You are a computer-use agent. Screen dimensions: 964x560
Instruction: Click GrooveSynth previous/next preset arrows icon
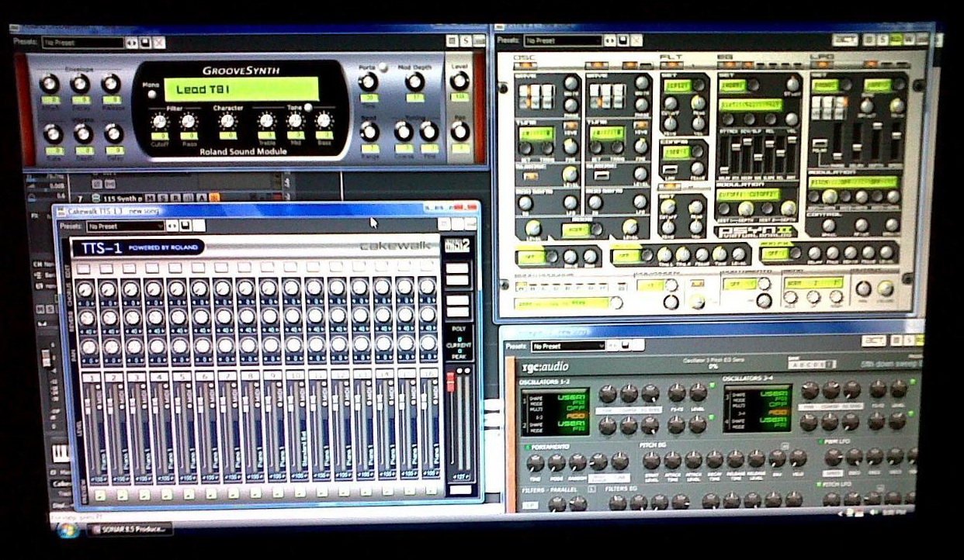pyautogui.click(x=131, y=43)
